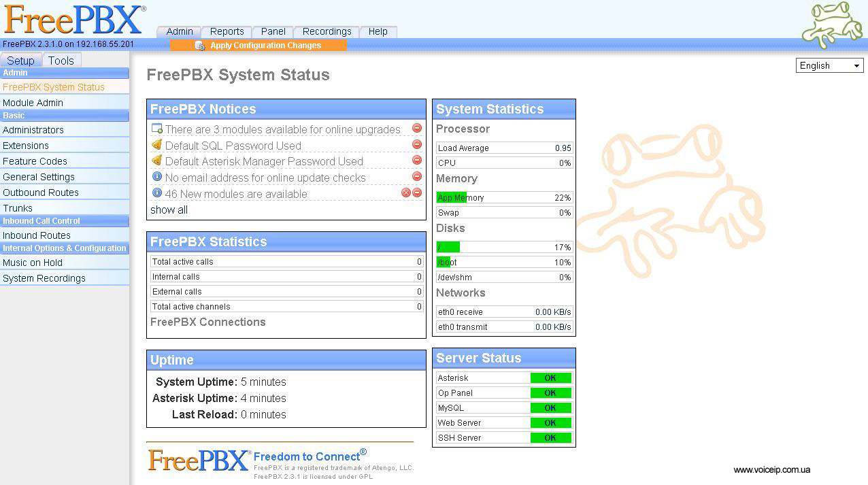Click the Asterisk OK status indicator
Viewport: 868px width, 485px height.
(550, 378)
